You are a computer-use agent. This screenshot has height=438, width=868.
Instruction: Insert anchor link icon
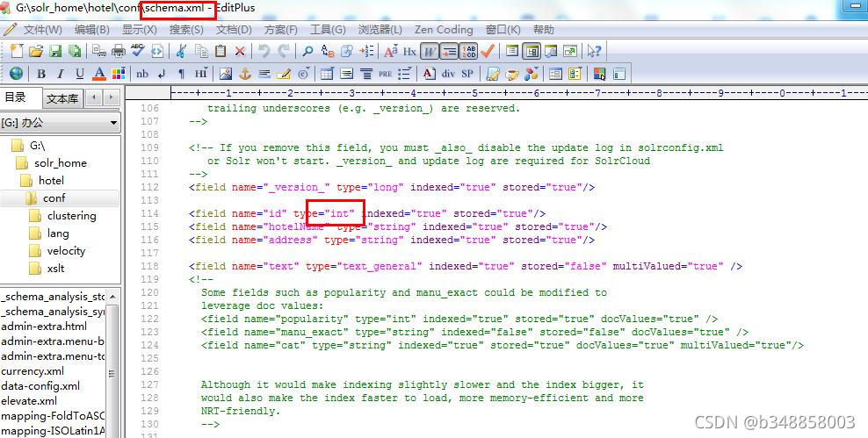pos(245,73)
